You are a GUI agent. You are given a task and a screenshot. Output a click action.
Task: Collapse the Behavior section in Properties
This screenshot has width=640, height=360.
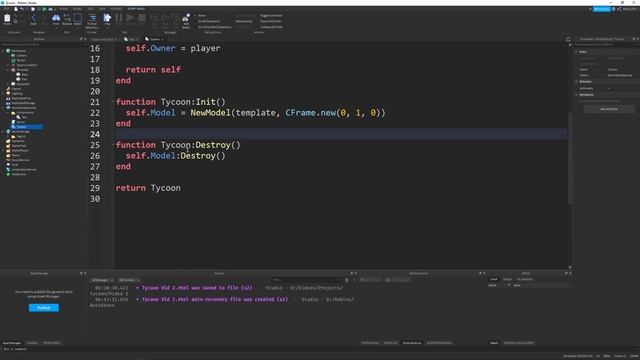click(577, 82)
